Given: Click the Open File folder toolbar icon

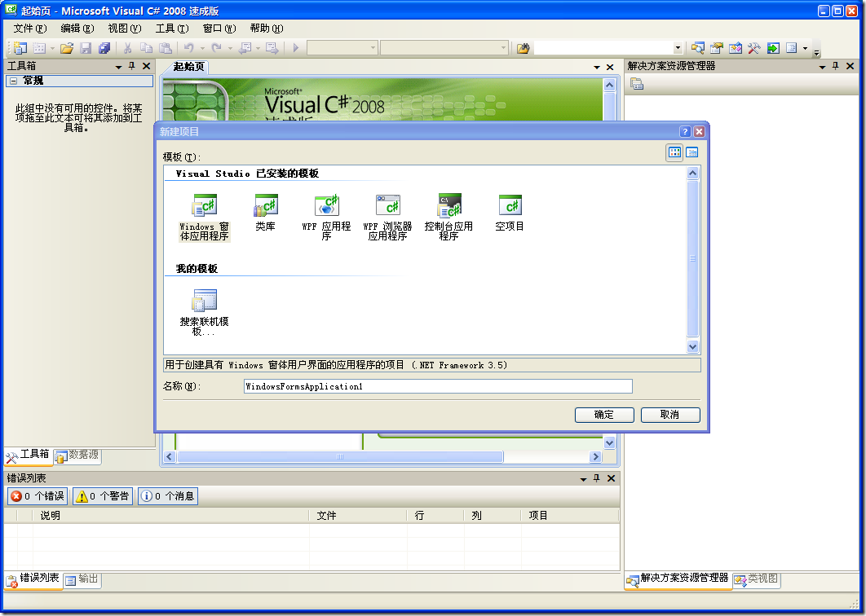Looking at the screenshot, I should 67,49.
